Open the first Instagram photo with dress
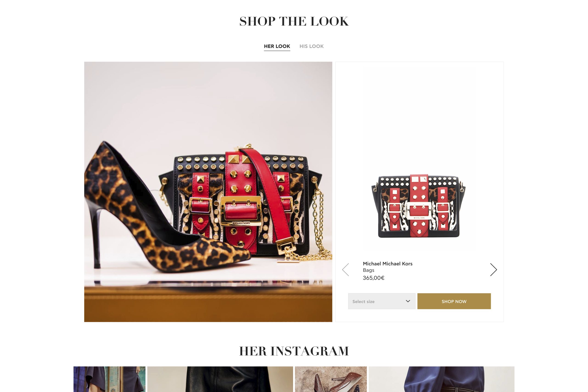 pyautogui.click(x=110, y=379)
